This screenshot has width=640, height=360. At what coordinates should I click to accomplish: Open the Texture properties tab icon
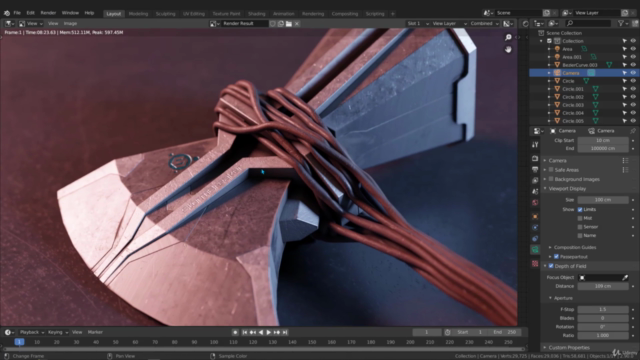pyautogui.click(x=535, y=264)
